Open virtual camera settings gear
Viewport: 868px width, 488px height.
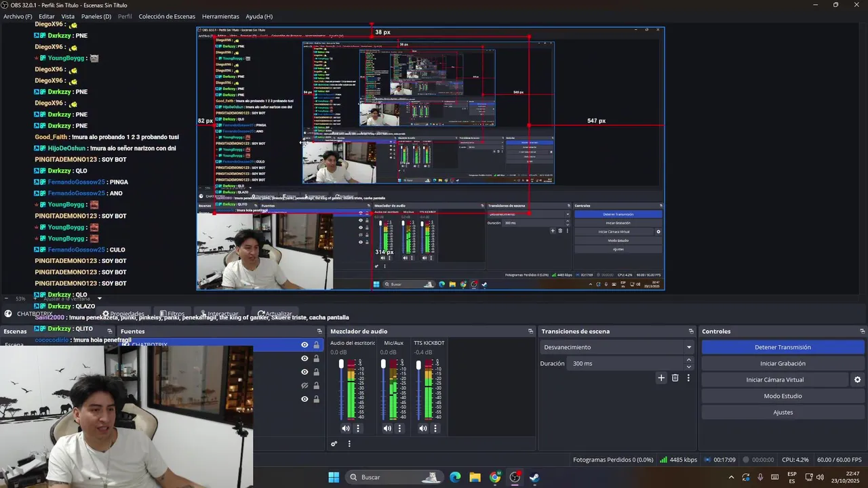click(x=857, y=380)
